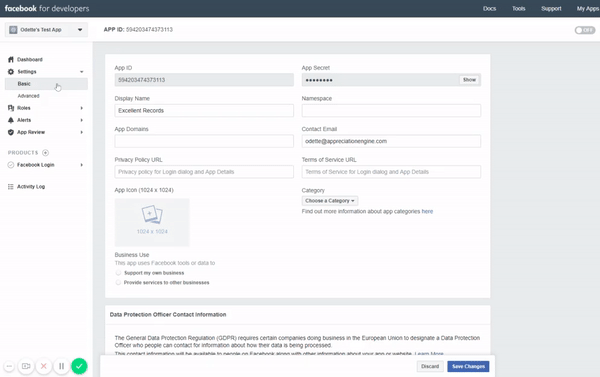This screenshot has height=377, width=600.
Task: Select Support my own business option
Action: (118, 273)
